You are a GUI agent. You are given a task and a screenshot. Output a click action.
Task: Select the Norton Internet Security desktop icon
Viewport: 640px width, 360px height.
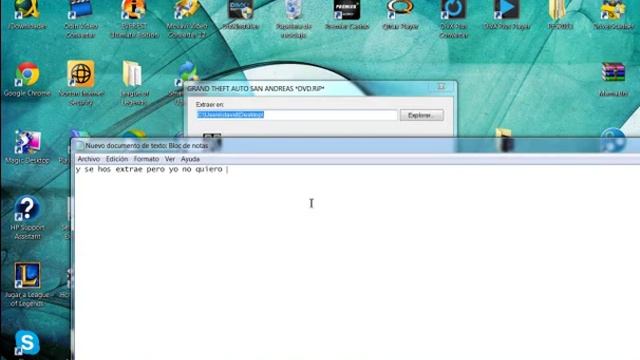tap(81, 83)
